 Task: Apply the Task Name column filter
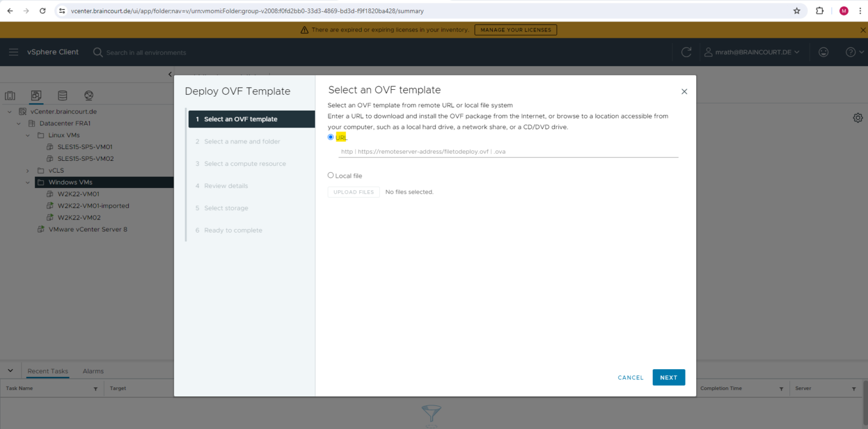click(96, 388)
